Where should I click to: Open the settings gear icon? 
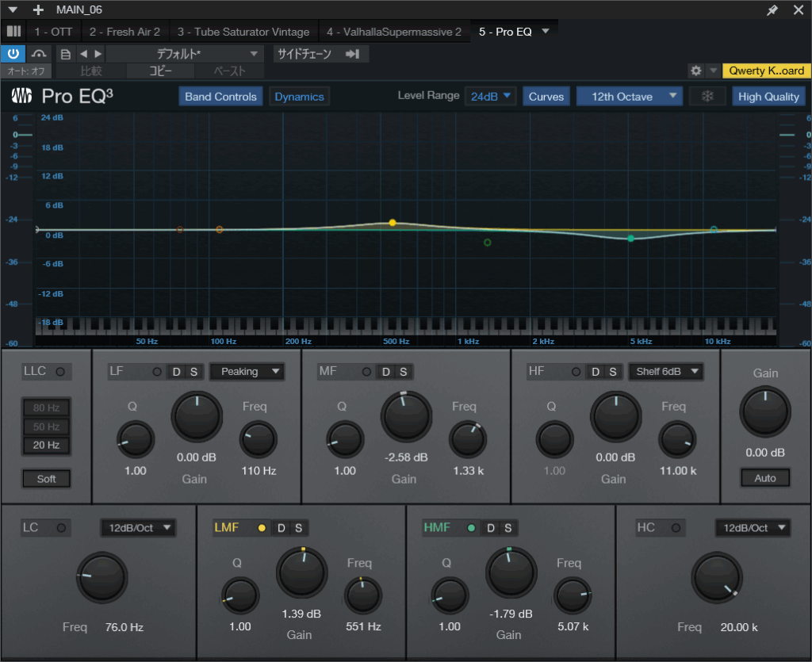696,71
